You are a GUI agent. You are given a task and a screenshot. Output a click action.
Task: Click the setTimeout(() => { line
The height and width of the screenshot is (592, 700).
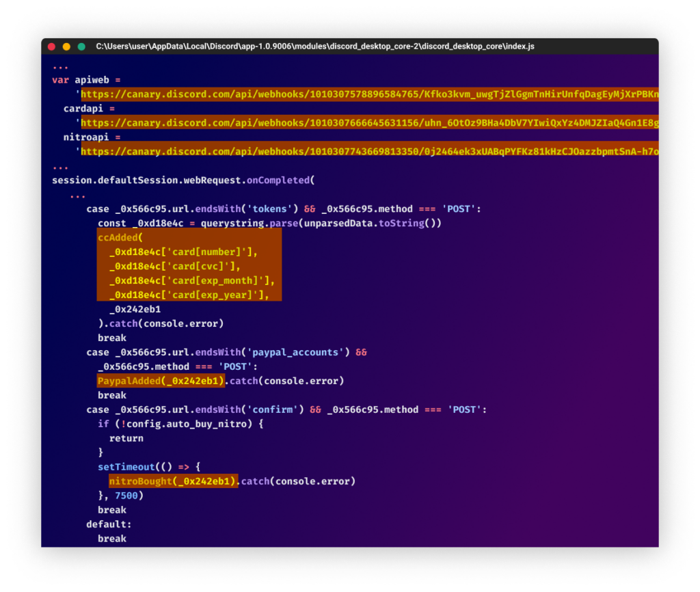tap(149, 467)
